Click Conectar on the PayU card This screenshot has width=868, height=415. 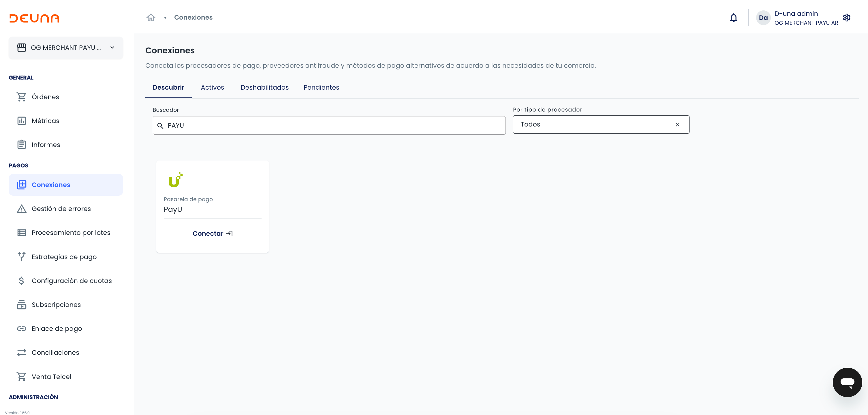212,233
